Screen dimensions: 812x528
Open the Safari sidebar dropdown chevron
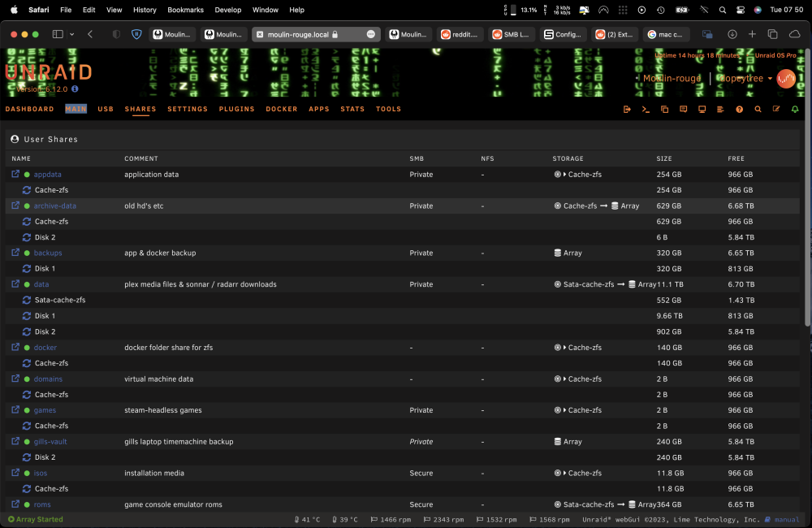[x=72, y=34]
